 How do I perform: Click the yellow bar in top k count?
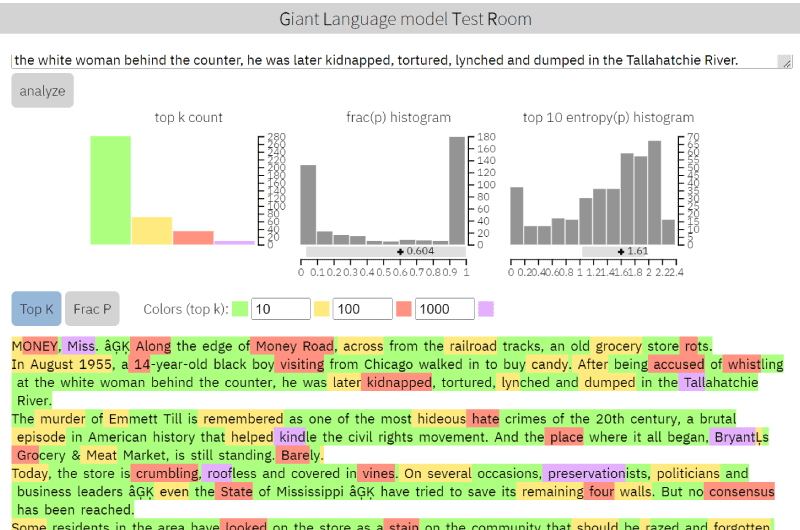tap(152, 231)
